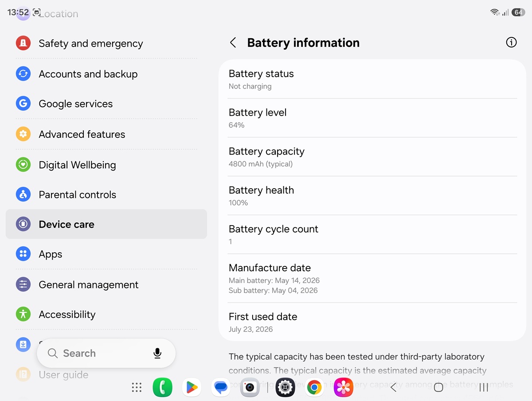Open the Play Store from the taskbar
This screenshot has height=401, width=532.
pyautogui.click(x=192, y=388)
